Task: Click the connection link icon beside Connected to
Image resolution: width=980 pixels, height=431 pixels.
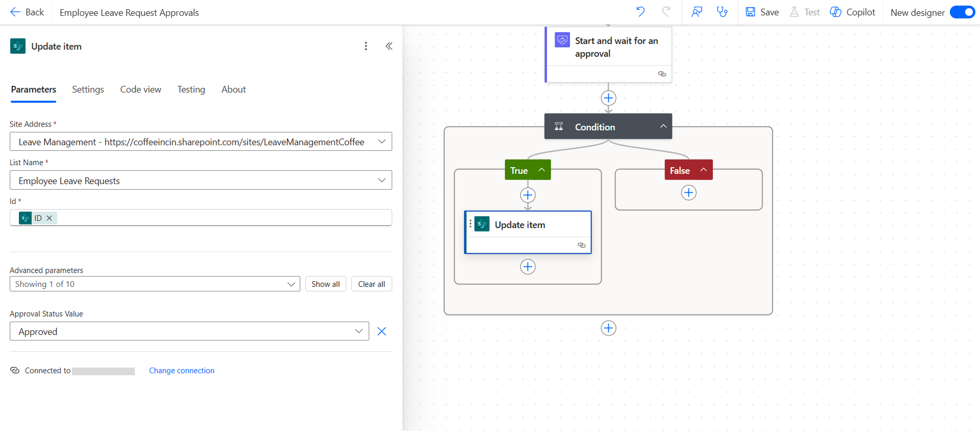Action: click(15, 370)
